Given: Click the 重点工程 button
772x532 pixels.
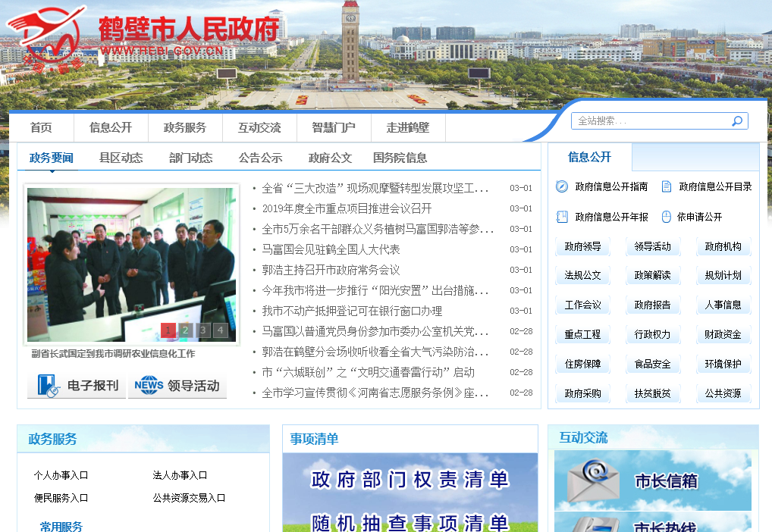Looking at the screenshot, I should [x=583, y=335].
